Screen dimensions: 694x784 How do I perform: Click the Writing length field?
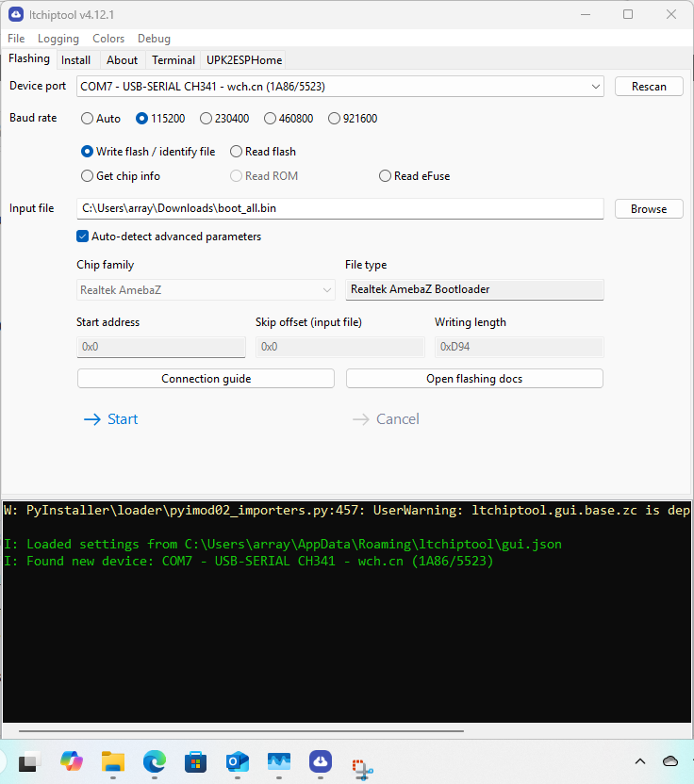[x=520, y=347]
